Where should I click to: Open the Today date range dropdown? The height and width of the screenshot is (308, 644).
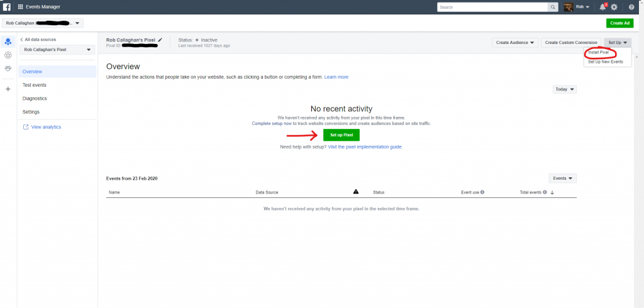565,89
